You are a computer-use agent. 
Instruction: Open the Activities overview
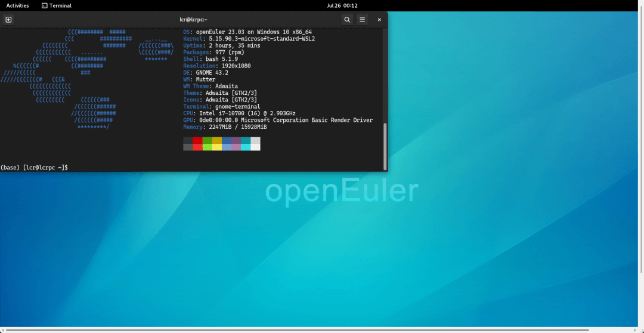click(x=17, y=5)
